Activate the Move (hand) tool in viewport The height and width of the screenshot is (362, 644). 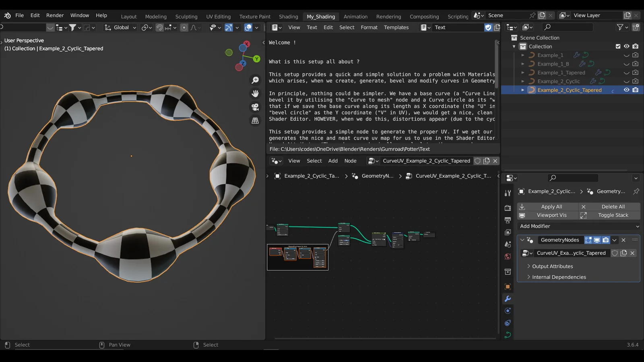255,93
